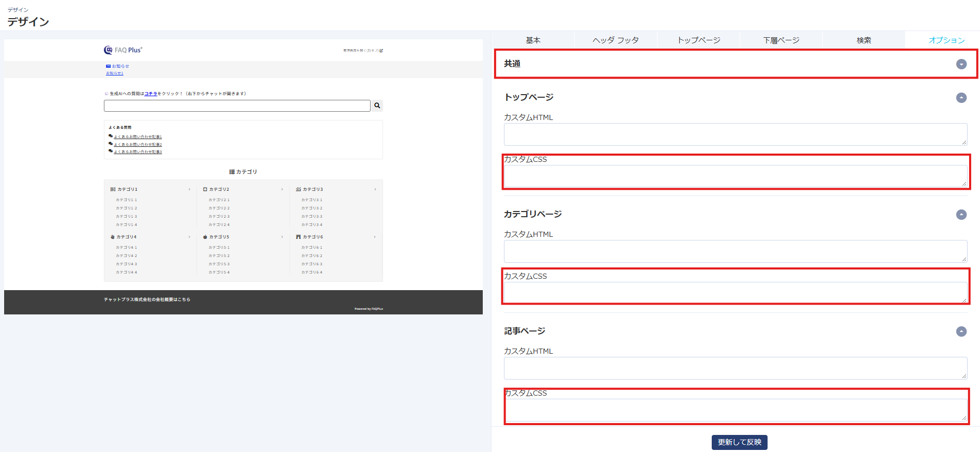Click チャットプラス株式会社の会社概要はこちら footer link
The width and height of the screenshot is (980, 452).
(x=147, y=299)
